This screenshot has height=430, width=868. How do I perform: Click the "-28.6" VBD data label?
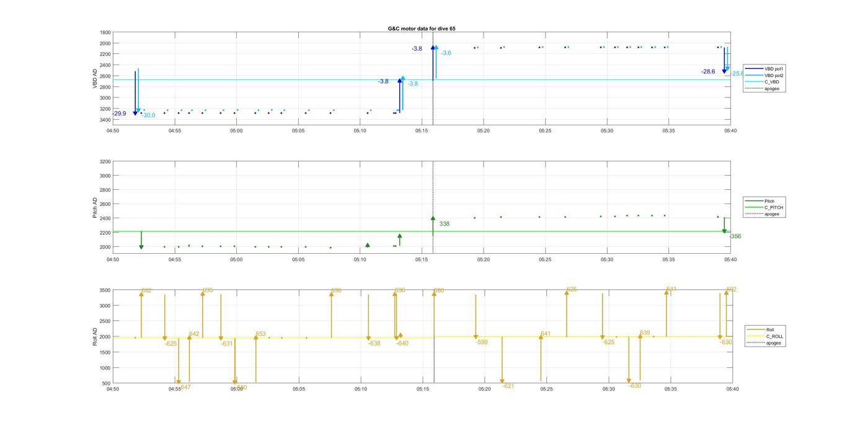coord(708,72)
